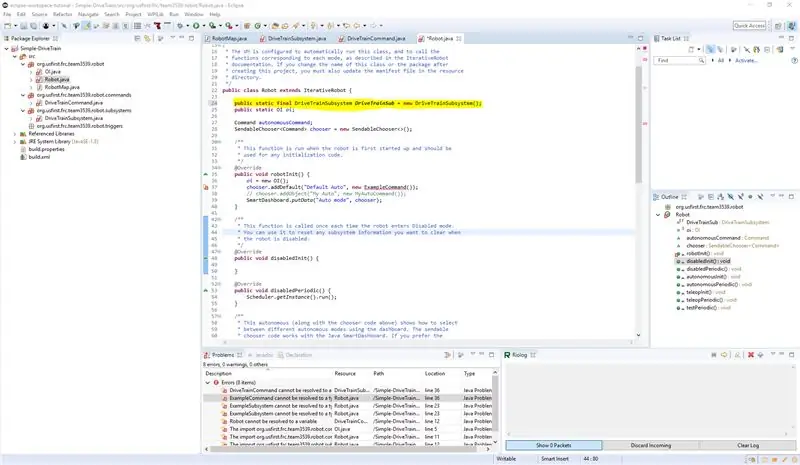This screenshot has width=800, height=465.
Task: Click the editor vertical scrollbar
Action: pos(638,125)
